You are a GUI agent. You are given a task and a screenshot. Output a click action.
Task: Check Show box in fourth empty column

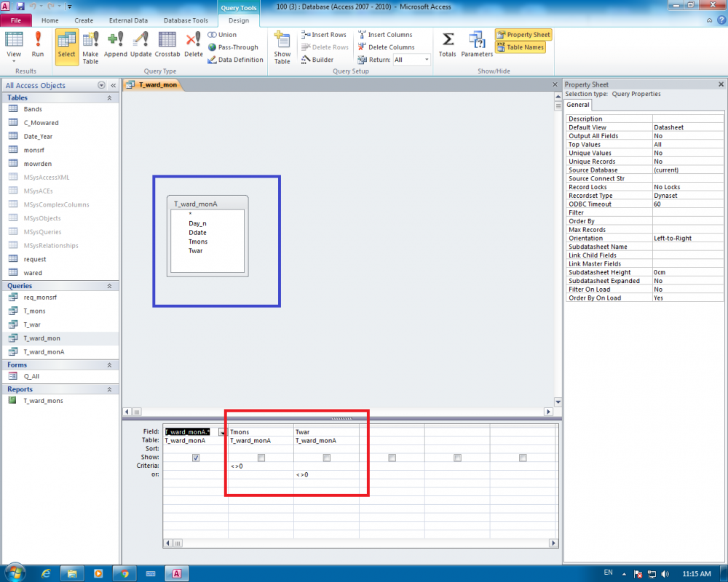(x=392, y=458)
